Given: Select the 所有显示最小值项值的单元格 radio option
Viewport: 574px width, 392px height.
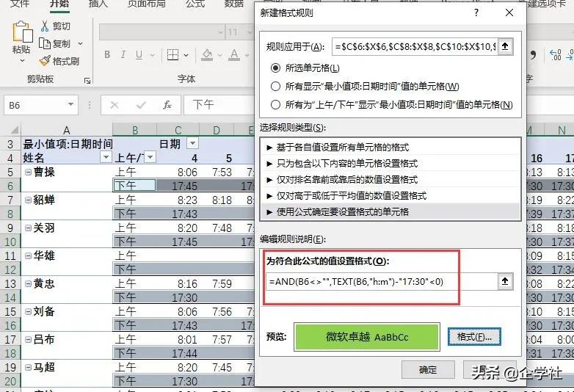Looking at the screenshot, I should [x=275, y=87].
